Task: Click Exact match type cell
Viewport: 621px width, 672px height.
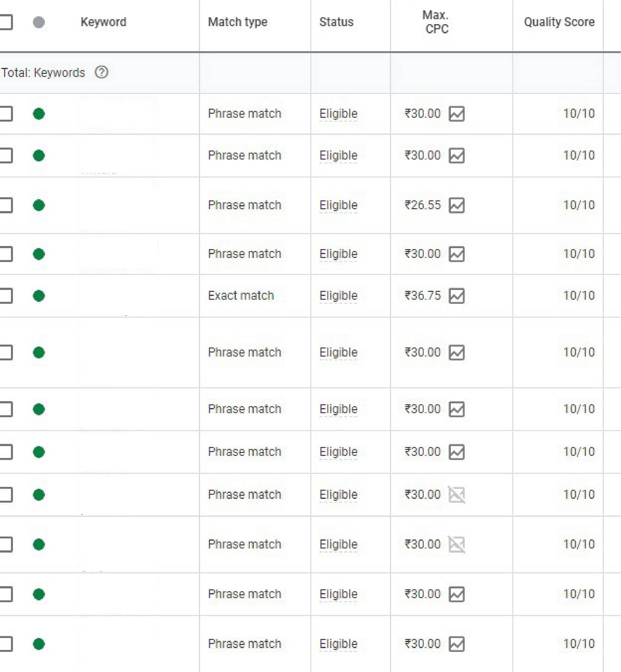Action: (x=241, y=296)
